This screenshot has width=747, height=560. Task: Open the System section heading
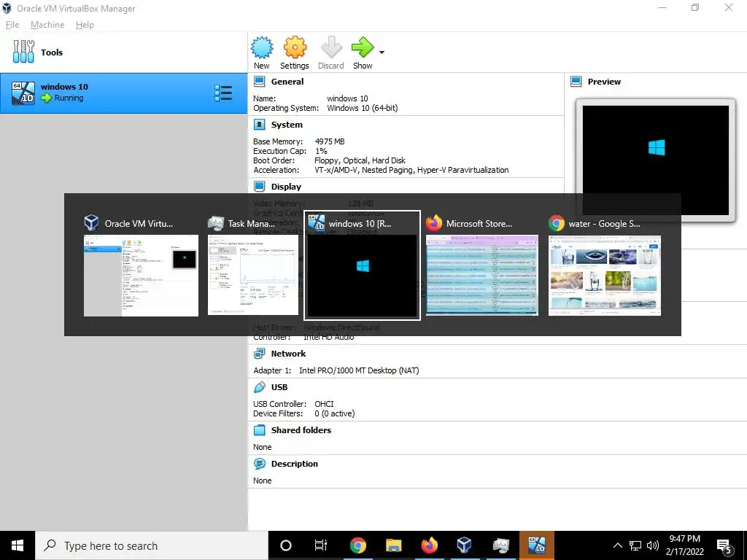click(x=287, y=125)
